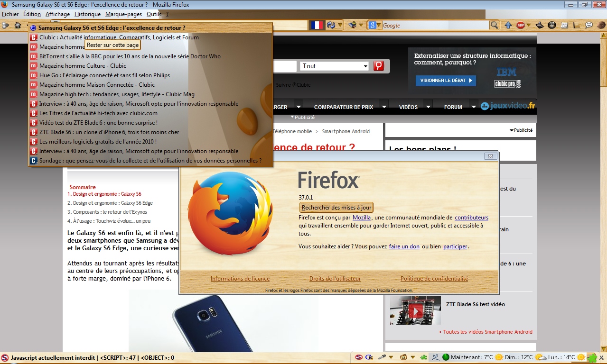Screen dimensions: 607x364
Task: Click the ZTE Blade S6 video thumbnail
Action: tap(415, 310)
